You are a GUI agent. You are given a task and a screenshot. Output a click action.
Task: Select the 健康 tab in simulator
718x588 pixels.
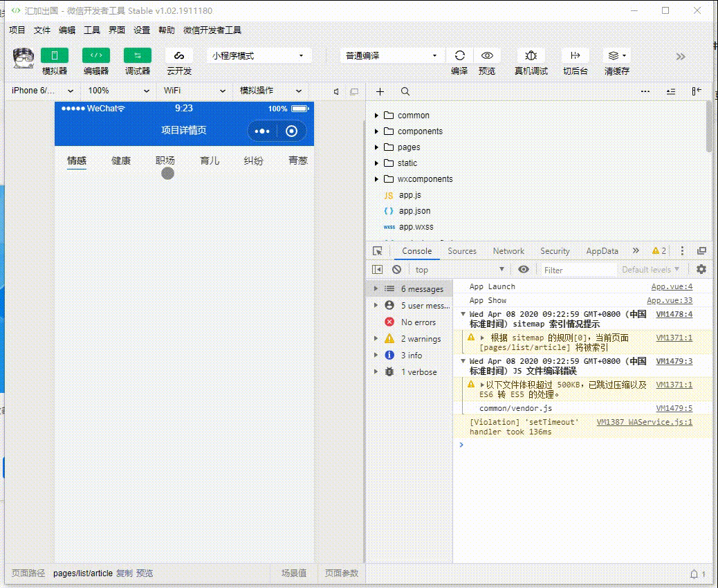pos(121,160)
